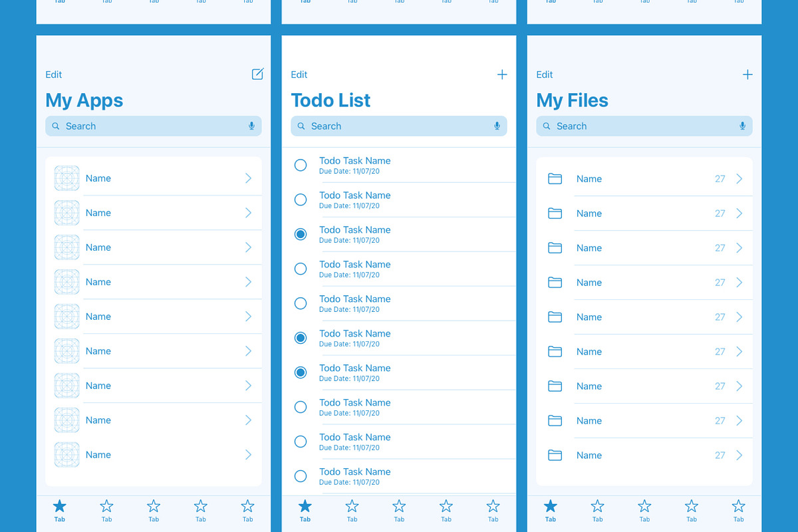Focus the Search field in My Apps
The height and width of the screenshot is (532, 798).
pyautogui.click(x=154, y=126)
